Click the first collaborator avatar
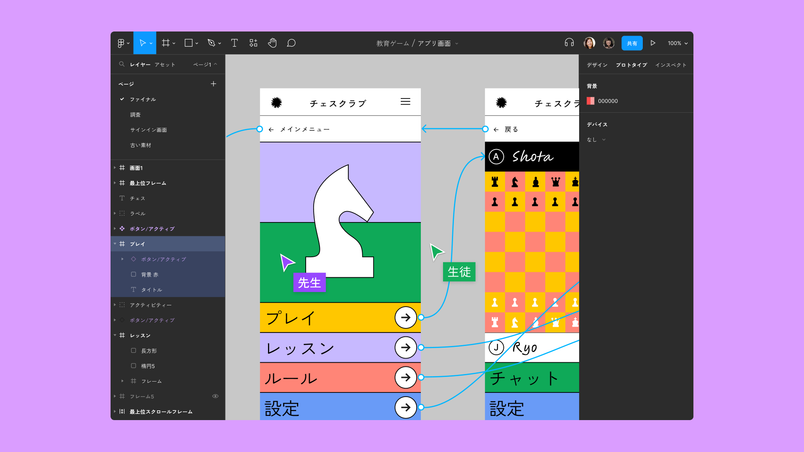 pos(589,43)
